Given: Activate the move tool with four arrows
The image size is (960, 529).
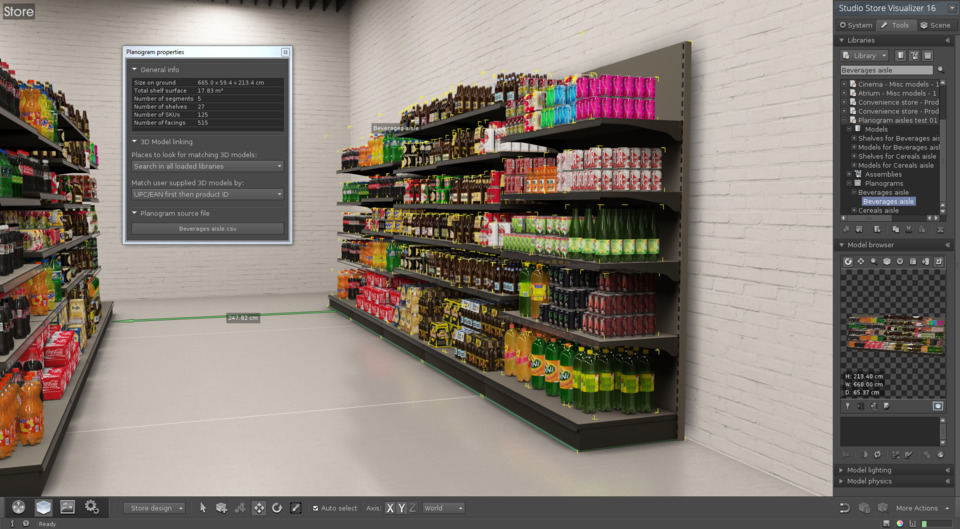Looking at the screenshot, I should point(258,508).
